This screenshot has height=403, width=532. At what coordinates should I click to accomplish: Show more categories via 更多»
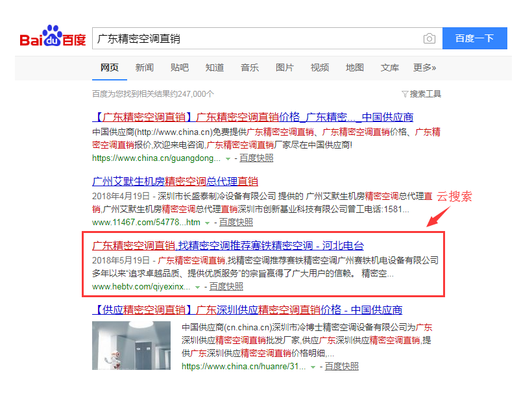(424, 67)
